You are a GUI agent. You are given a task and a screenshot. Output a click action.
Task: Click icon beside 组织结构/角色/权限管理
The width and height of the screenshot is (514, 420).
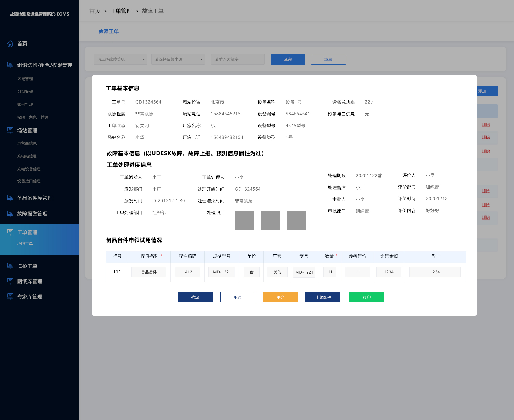[10, 65]
